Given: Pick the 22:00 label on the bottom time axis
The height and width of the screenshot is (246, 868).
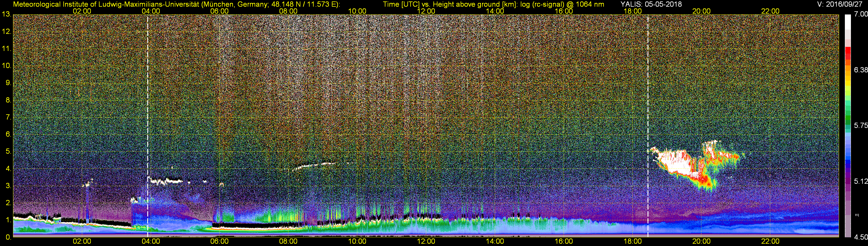Looking at the screenshot, I should click(x=770, y=241).
